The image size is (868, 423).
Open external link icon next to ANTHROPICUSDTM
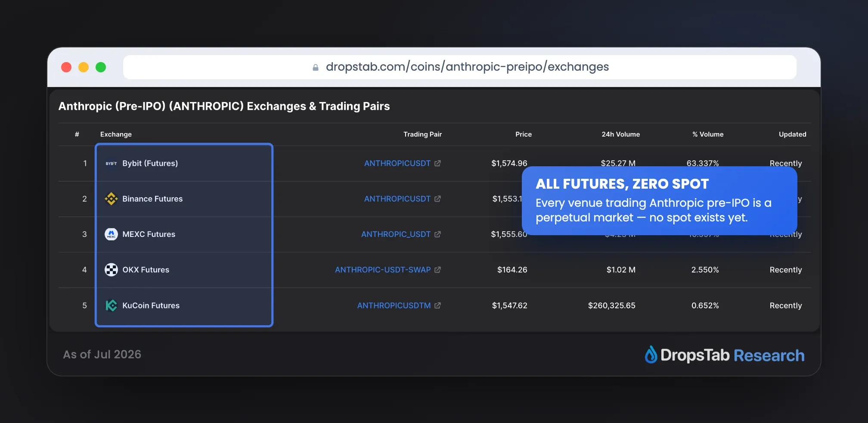437,305
